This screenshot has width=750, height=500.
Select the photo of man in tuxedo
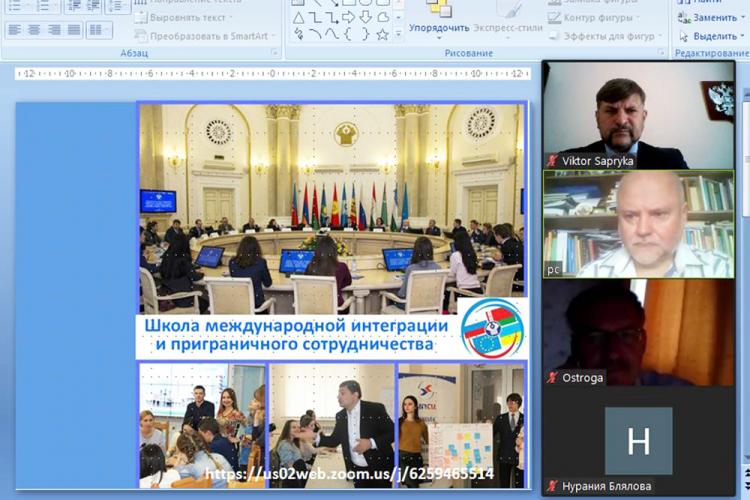(332, 426)
